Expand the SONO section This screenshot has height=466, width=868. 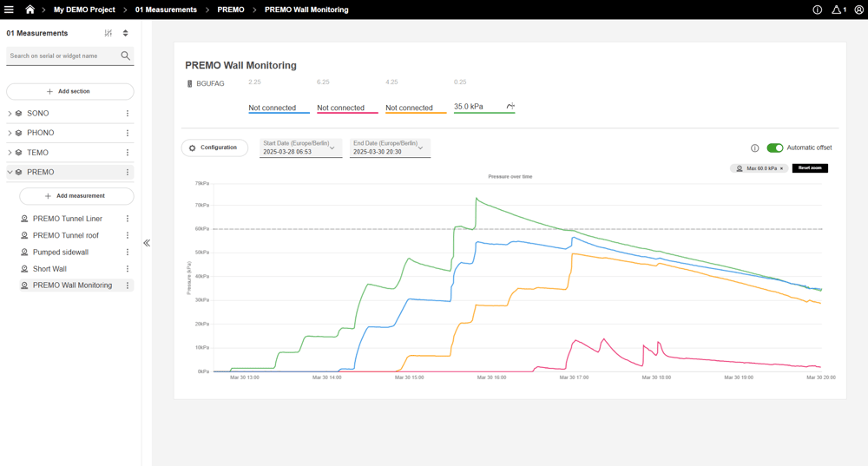(x=10, y=114)
